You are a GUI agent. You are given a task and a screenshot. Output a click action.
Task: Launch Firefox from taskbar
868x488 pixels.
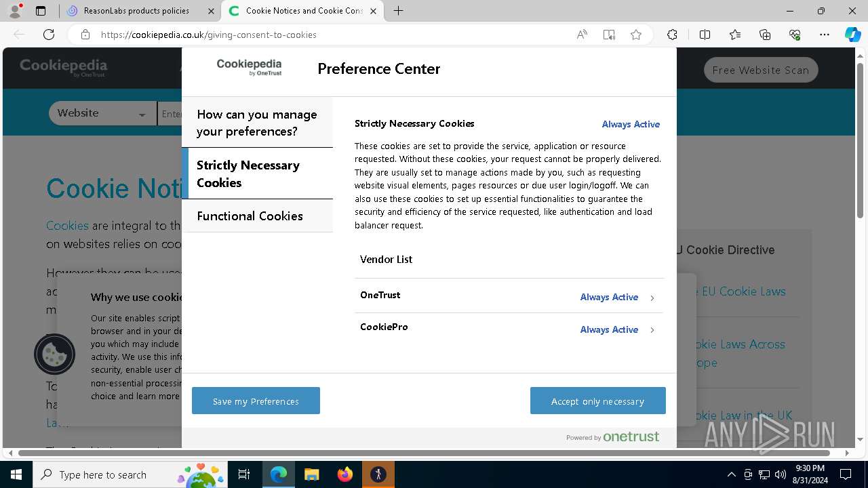pyautogui.click(x=345, y=474)
